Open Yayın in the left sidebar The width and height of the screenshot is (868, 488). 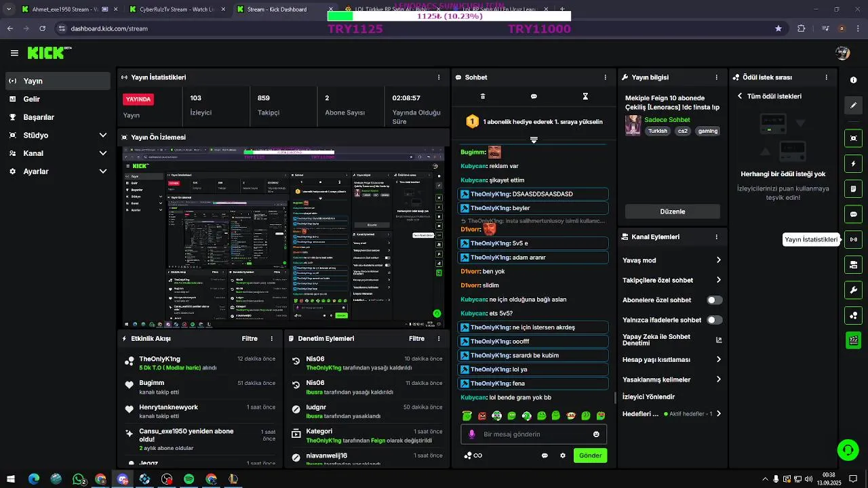(57, 81)
